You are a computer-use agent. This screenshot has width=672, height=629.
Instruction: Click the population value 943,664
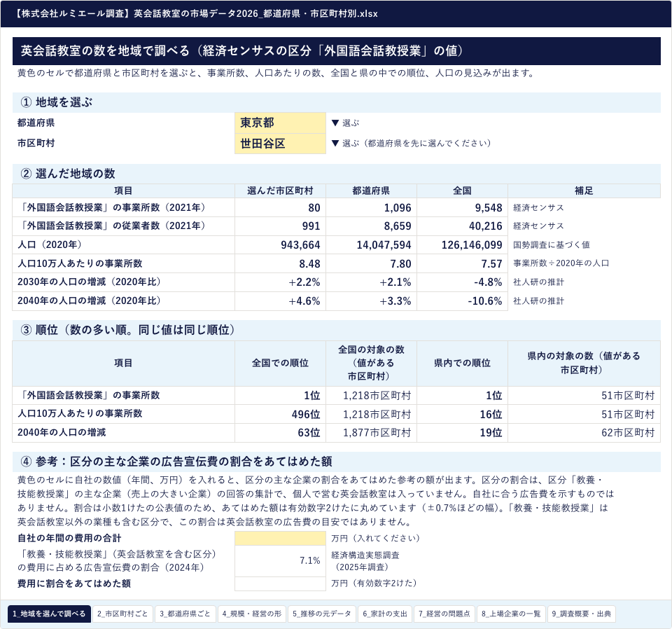(x=280, y=245)
